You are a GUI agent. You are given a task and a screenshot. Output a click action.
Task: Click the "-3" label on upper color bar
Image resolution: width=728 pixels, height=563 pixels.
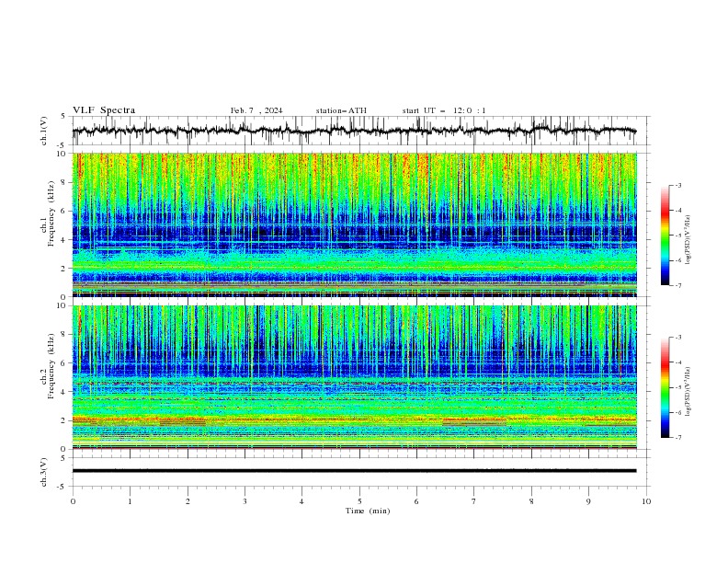pos(677,185)
